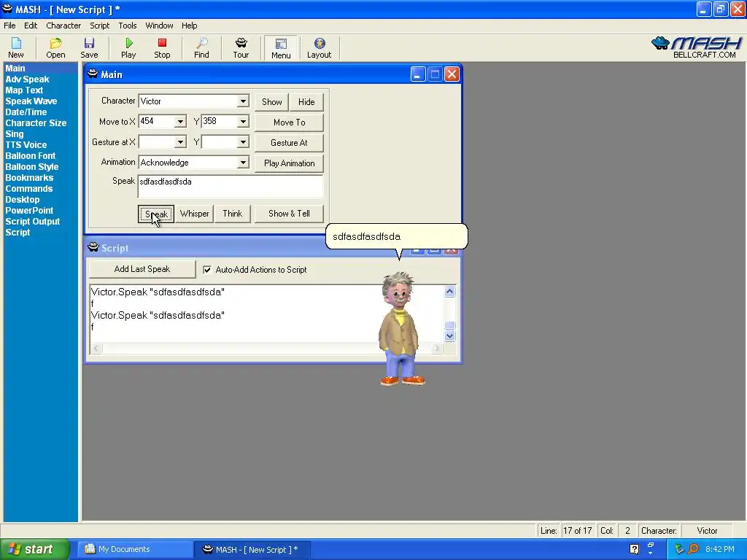Click the vertical scrollbar thumb in Script
Screen dimensions: 747x560
pyautogui.click(x=449, y=326)
